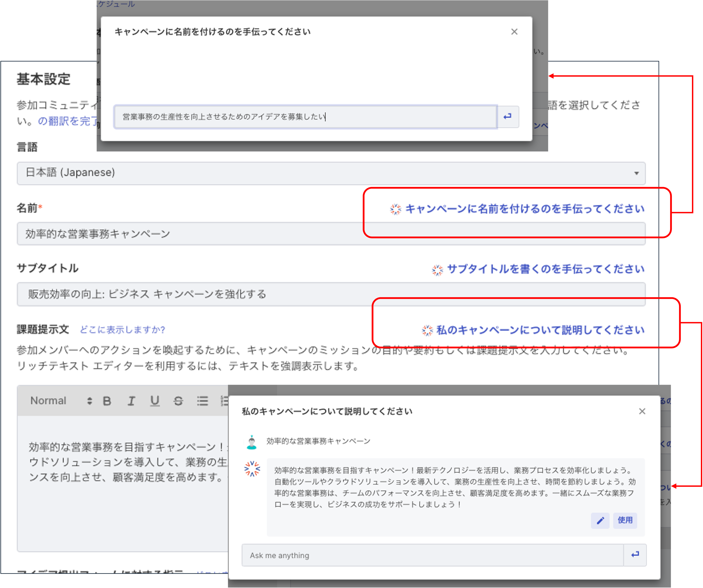Open the 私のキャンペーンについて説明してください AI helper link
This screenshot has width=703, height=588.
coord(533,330)
